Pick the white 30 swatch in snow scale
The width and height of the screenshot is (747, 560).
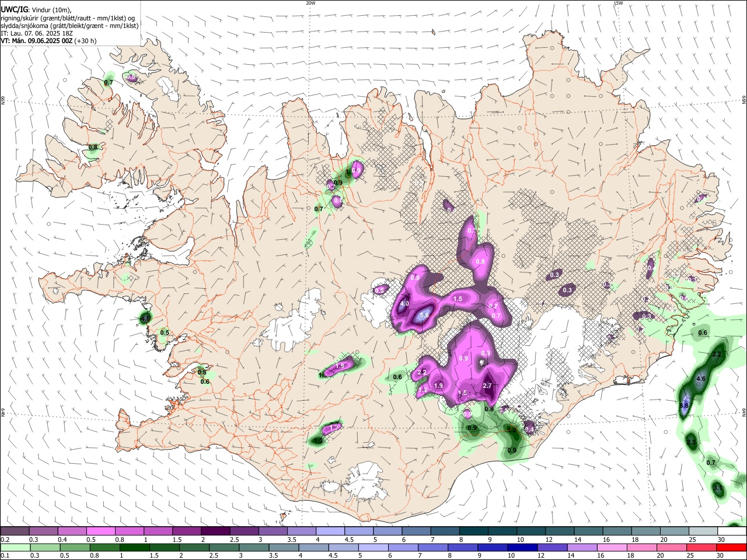tap(732, 531)
